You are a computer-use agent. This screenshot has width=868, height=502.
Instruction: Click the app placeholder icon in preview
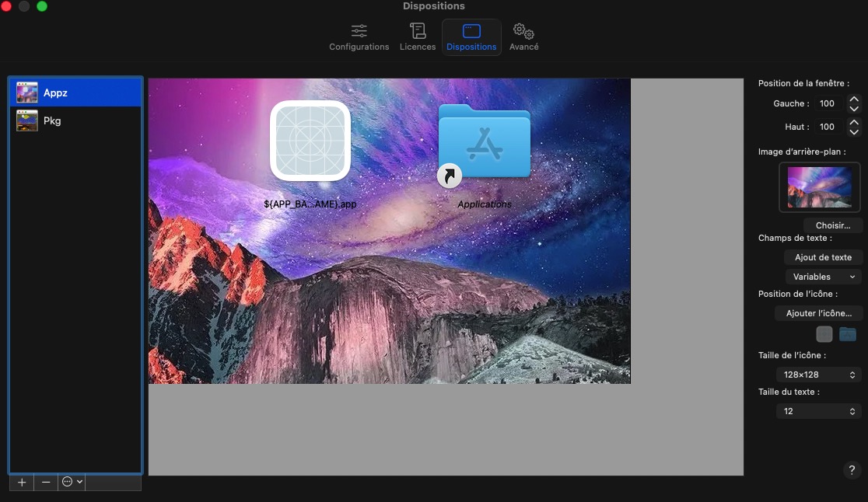(x=310, y=141)
